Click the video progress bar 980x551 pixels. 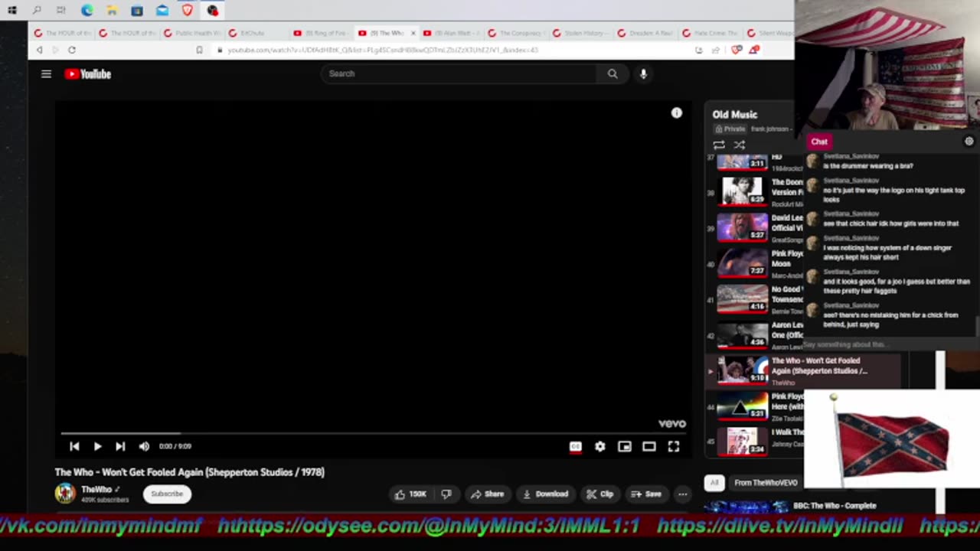point(374,433)
